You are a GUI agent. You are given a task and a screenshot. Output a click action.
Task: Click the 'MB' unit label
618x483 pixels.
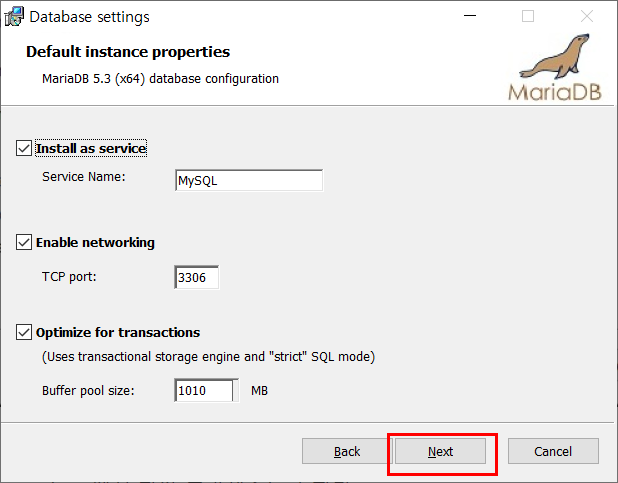(x=259, y=391)
